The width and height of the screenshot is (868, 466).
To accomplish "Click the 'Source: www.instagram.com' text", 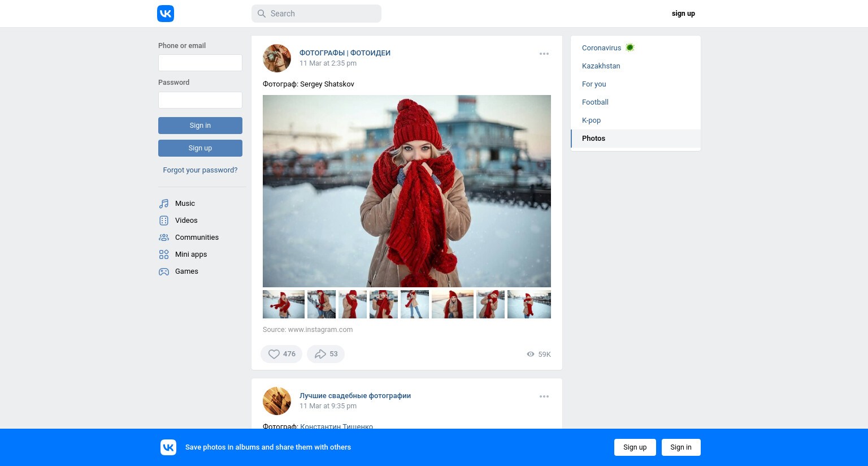I will (307, 330).
